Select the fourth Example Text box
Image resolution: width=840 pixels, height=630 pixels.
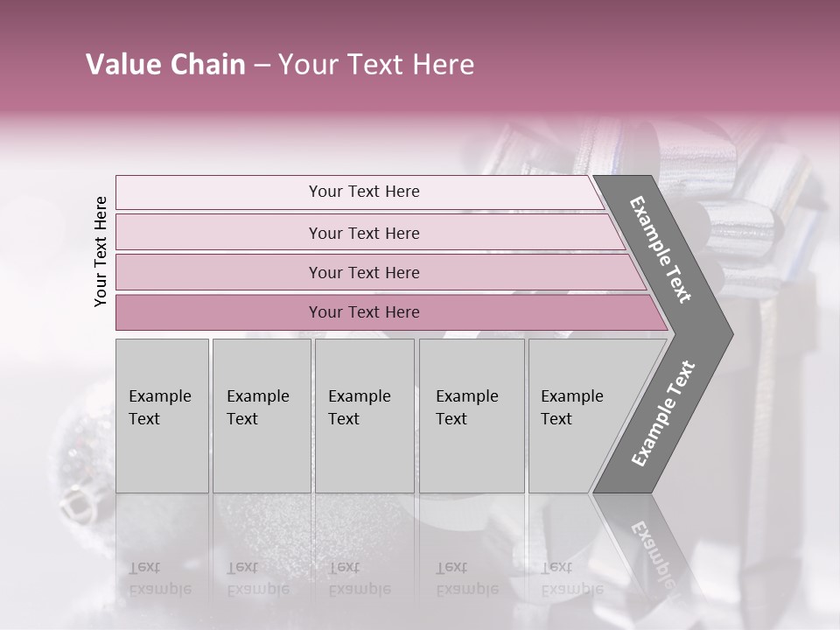pos(471,416)
